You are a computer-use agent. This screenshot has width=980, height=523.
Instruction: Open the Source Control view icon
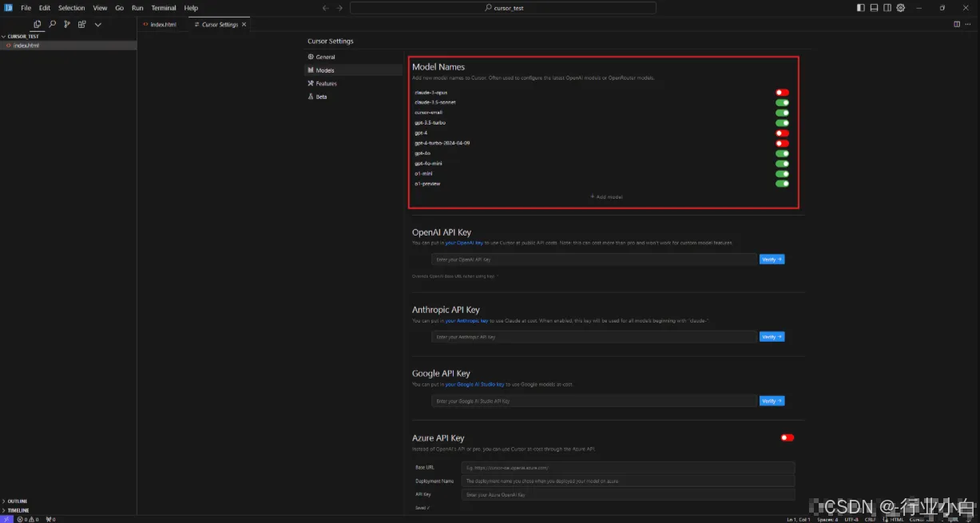(67, 25)
